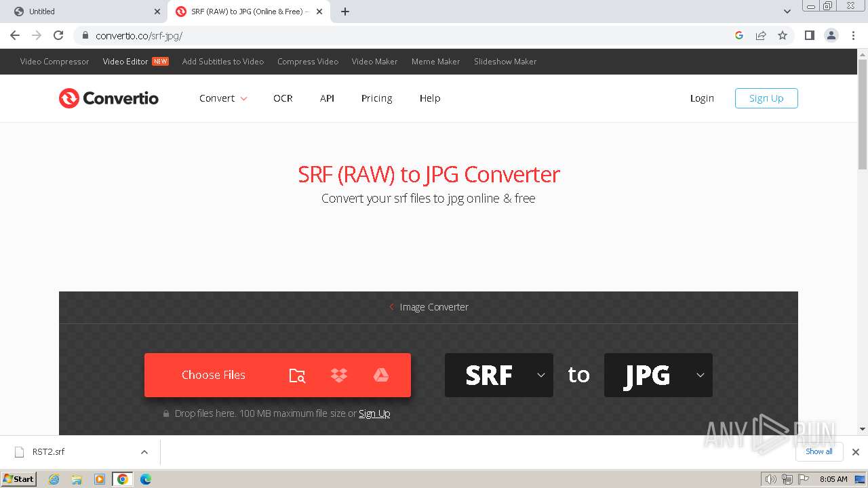This screenshot has height=488, width=868.
Task: Close the Untitled tab
Action: coord(157,12)
